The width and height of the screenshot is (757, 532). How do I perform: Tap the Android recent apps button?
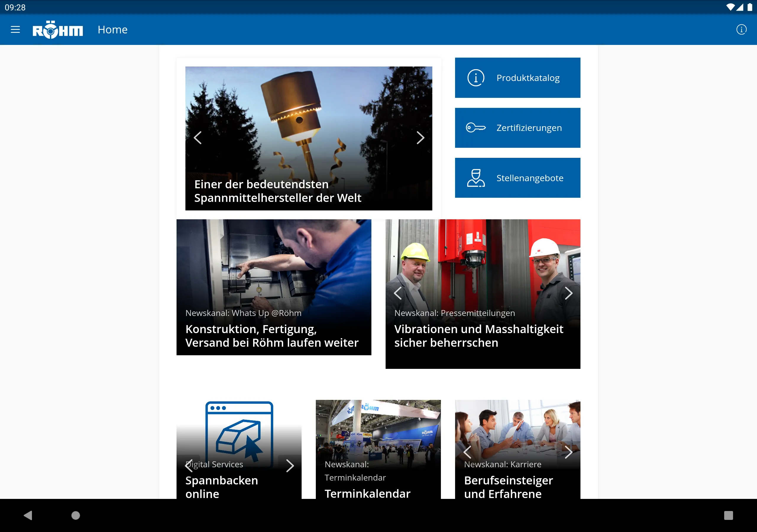click(x=728, y=515)
